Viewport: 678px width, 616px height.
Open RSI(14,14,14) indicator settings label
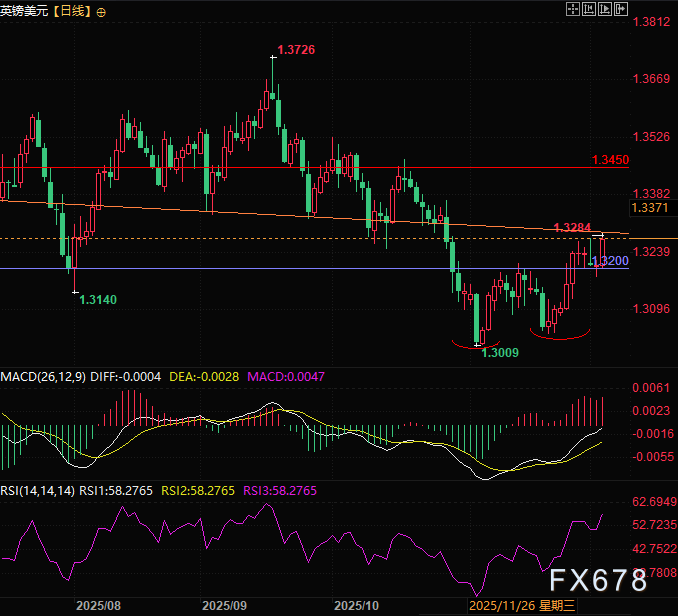[x=38, y=490]
